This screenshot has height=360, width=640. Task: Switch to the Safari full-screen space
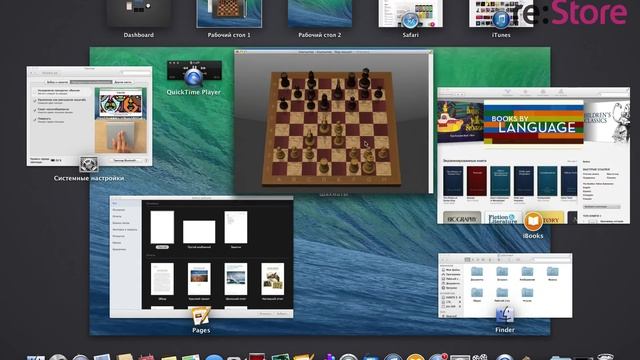[410, 13]
